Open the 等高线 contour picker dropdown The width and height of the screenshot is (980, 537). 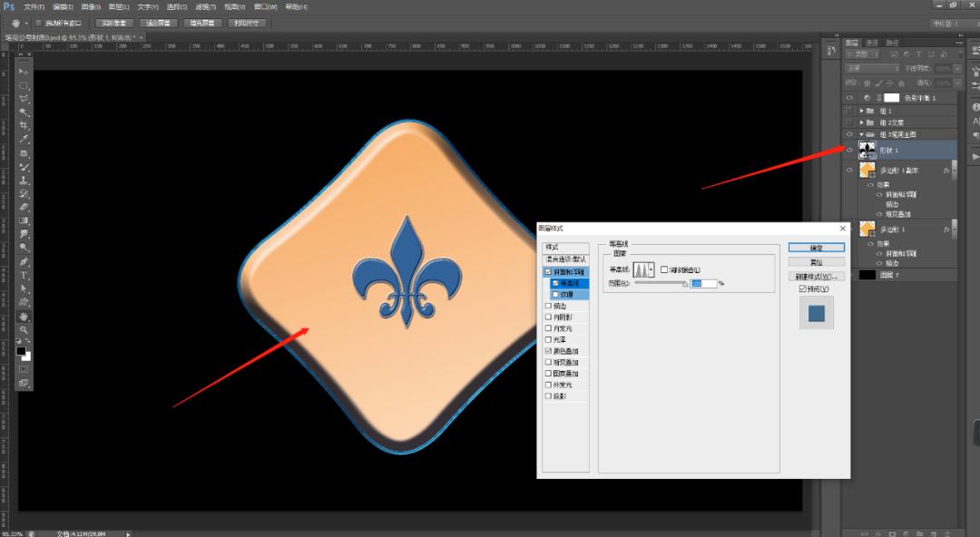click(x=652, y=270)
